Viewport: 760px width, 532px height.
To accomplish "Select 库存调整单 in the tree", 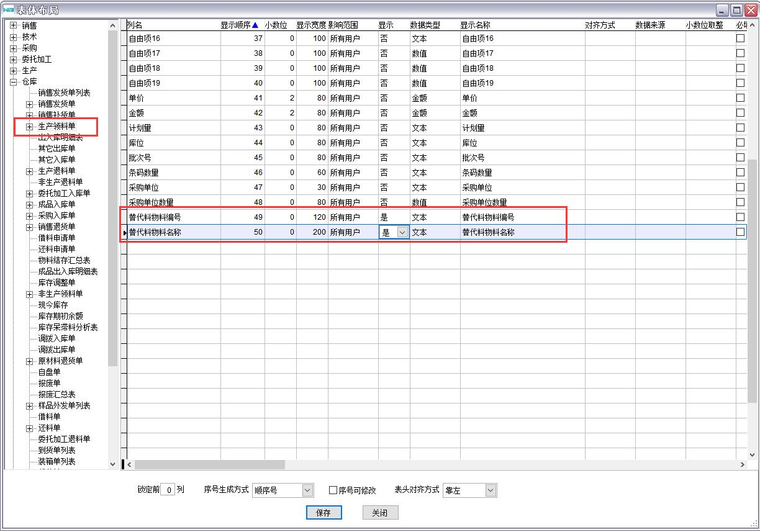I will click(57, 282).
